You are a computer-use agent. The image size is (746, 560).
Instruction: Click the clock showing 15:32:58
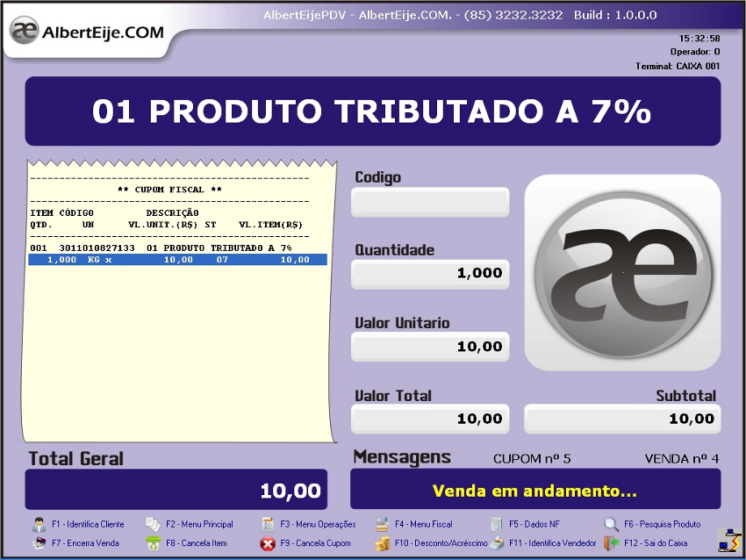point(699,38)
